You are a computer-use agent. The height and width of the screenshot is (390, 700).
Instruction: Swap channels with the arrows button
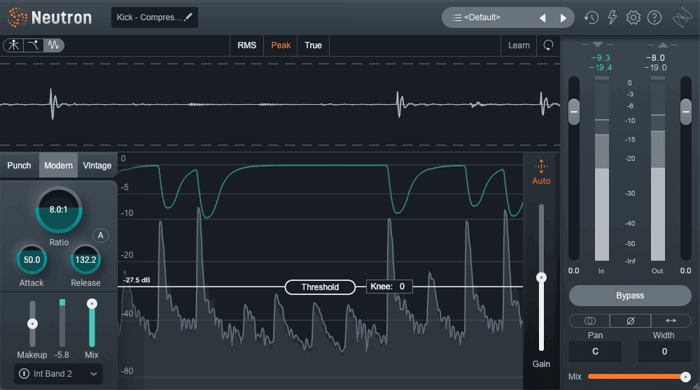point(671,320)
